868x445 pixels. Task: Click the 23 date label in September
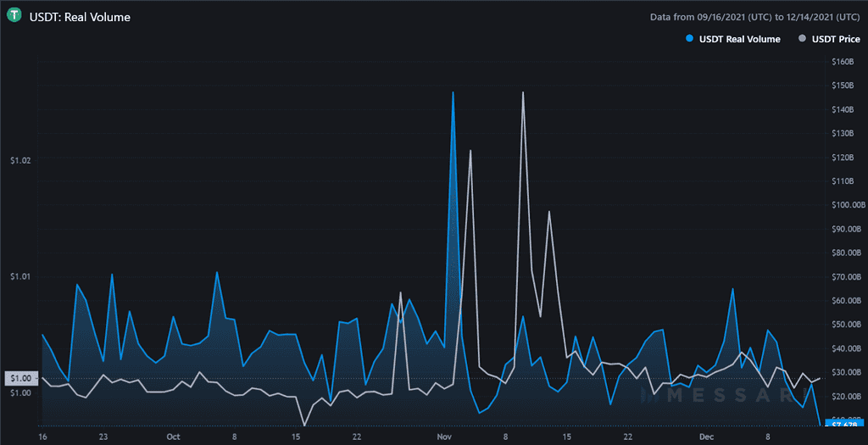pos(103,437)
